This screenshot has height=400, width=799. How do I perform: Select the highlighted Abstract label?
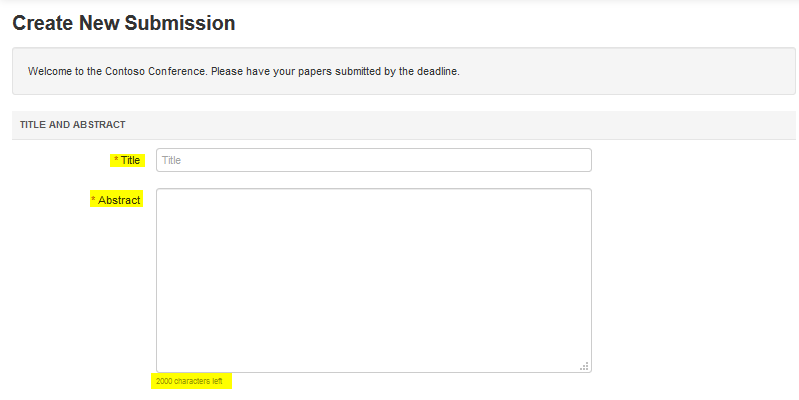pyautogui.click(x=119, y=200)
